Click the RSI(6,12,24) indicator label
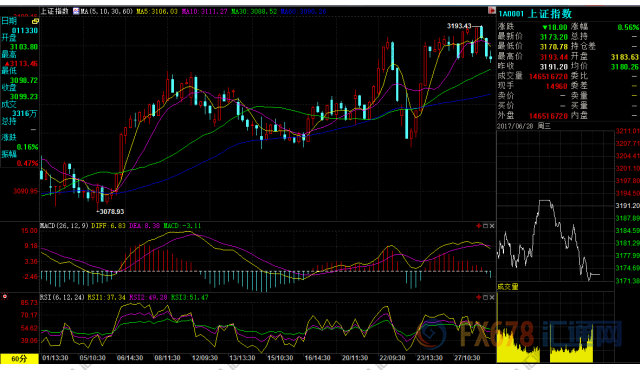 point(62,297)
